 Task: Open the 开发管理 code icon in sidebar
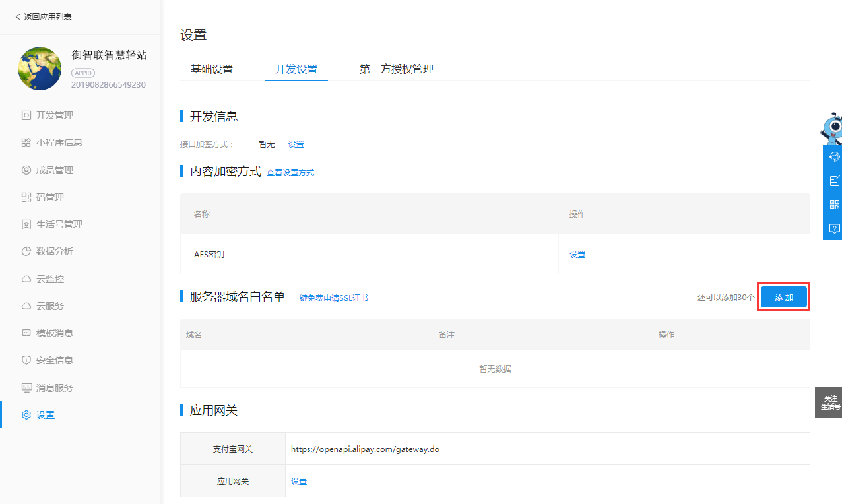point(26,115)
